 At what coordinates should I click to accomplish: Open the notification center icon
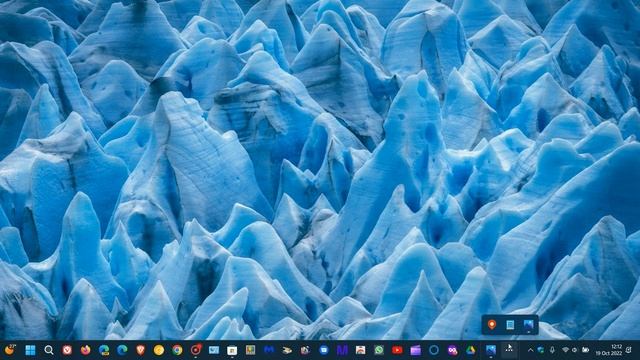pyautogui.click(x=629, y=350)
